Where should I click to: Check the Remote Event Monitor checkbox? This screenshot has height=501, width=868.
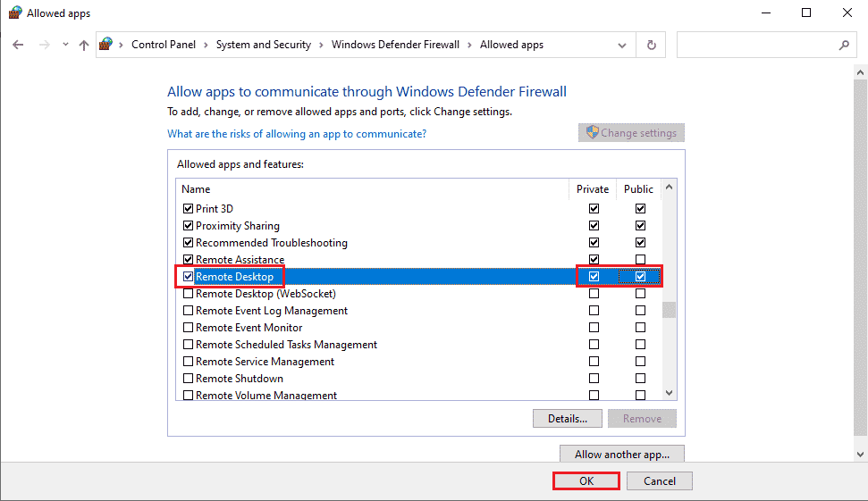pyautogui.click(x=189, y=328)
